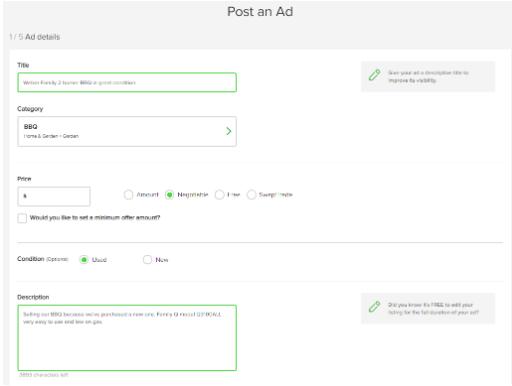512x386 pixels.
Task: Click into the Price input box
Action: pos(54,196)
